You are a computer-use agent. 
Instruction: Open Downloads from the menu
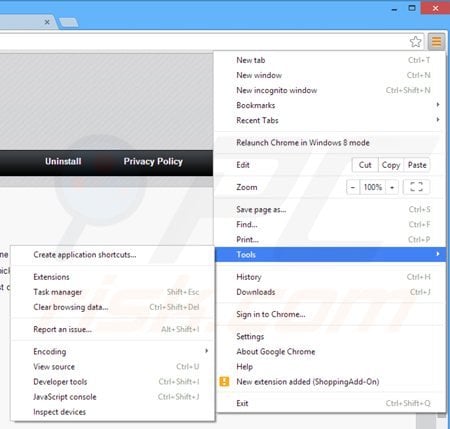(x=330, y=292)
